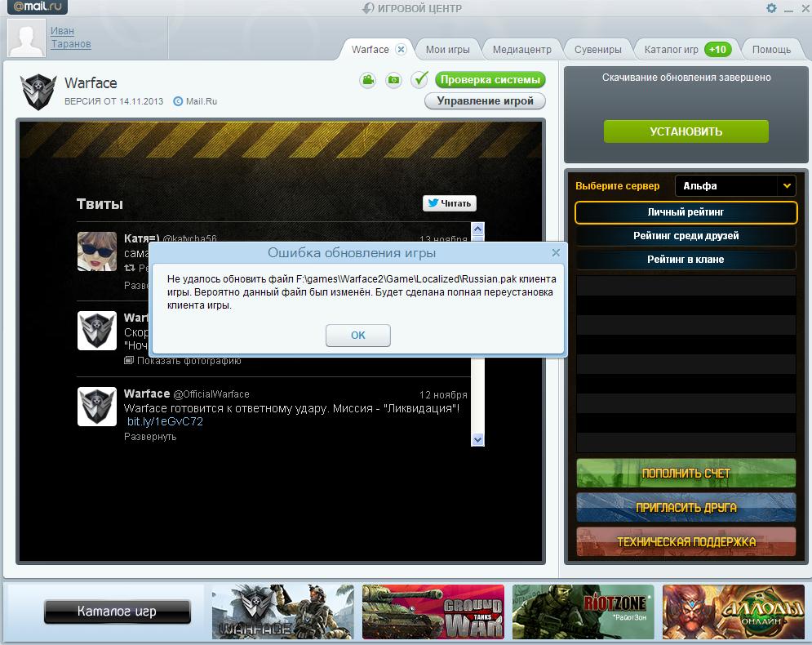Click Катя's tweet avatar
Viewport: 812px width, 645px height.
97,251
